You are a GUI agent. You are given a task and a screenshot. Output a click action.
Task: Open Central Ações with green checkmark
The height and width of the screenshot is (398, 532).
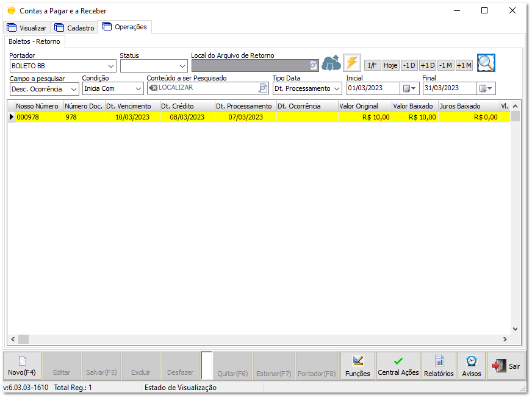pyautogui.click(x=398, y=366)
